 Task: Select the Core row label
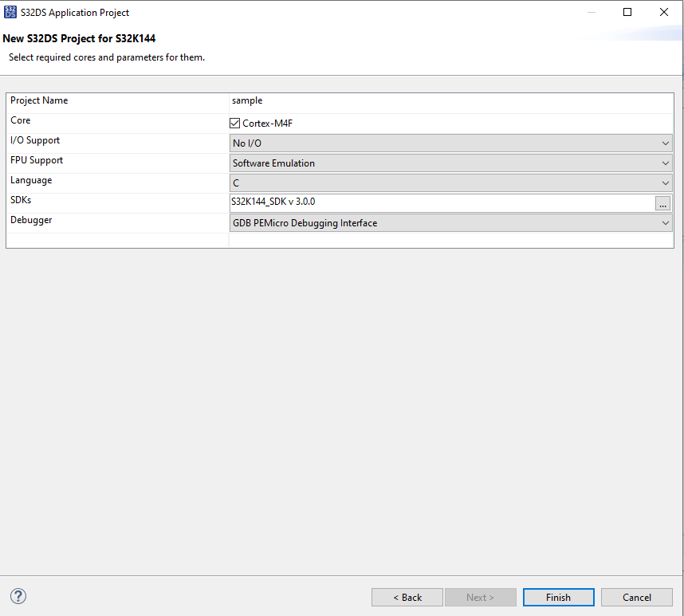pos(20,120)
